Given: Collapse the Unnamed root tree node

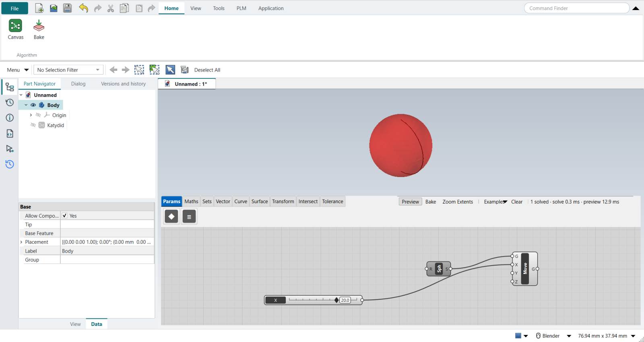Looking at the screenshot, I should [x=21, y=95].
